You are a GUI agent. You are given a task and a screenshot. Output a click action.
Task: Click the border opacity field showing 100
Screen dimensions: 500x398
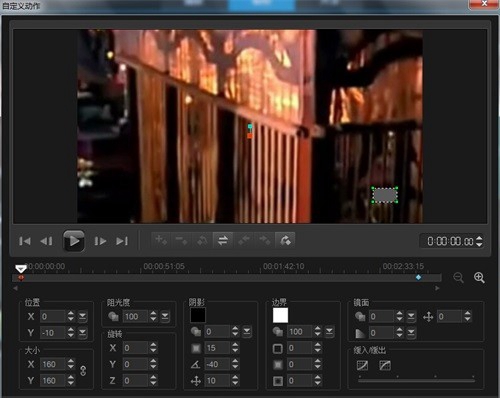(x=300, y=332)
